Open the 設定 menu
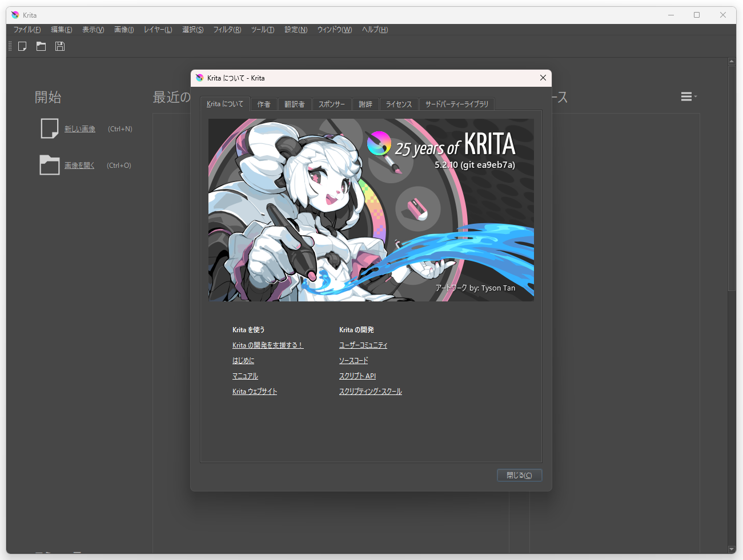The image size is (743, 560). tap(295, 29)
